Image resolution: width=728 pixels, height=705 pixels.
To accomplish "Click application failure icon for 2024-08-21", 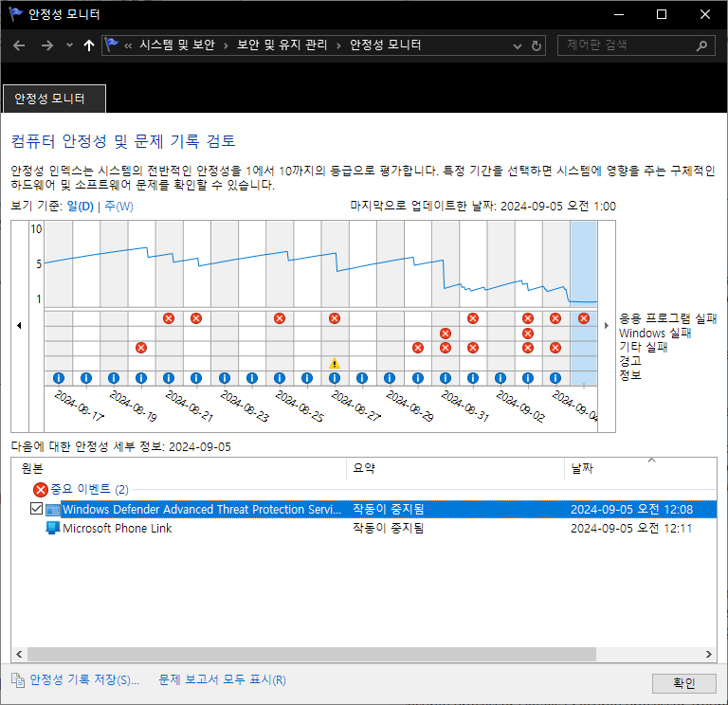I will pyautogui.click(x=169, y=318).
